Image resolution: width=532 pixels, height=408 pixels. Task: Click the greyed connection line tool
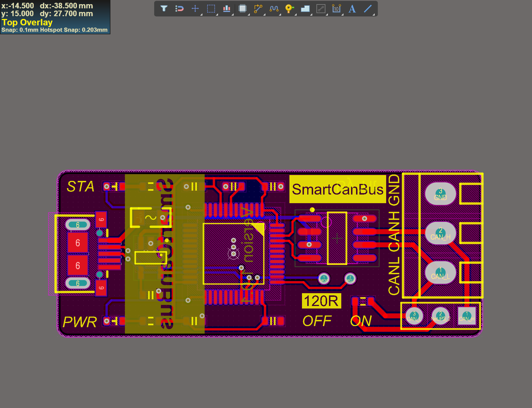tap(321, 9)
